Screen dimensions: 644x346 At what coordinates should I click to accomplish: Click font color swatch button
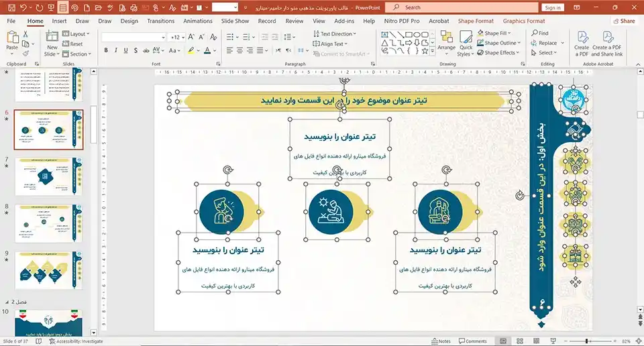tap(207, 50)
